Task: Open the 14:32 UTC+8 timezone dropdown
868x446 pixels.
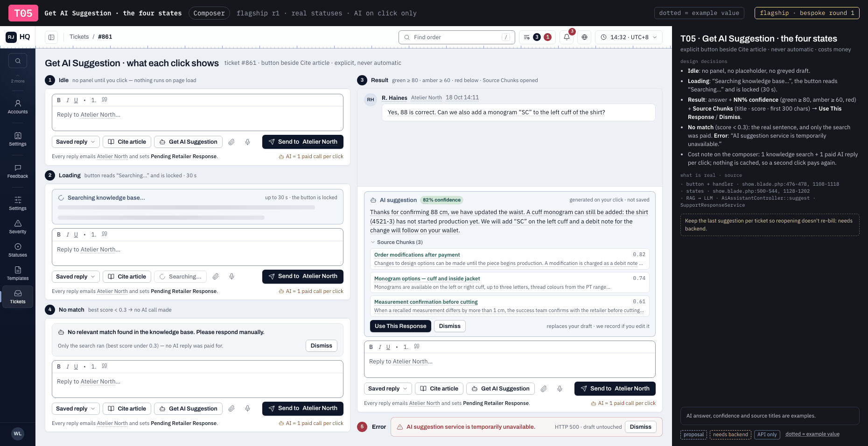Action: (629, 37)
